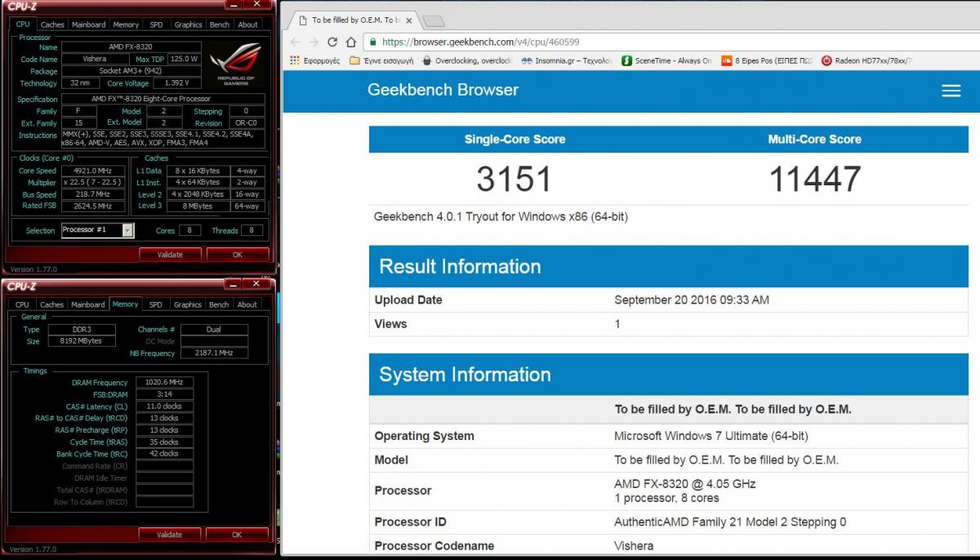Open the SceneTime bookmark
This screenshot has width=980, height=560.
coord(666,60)
